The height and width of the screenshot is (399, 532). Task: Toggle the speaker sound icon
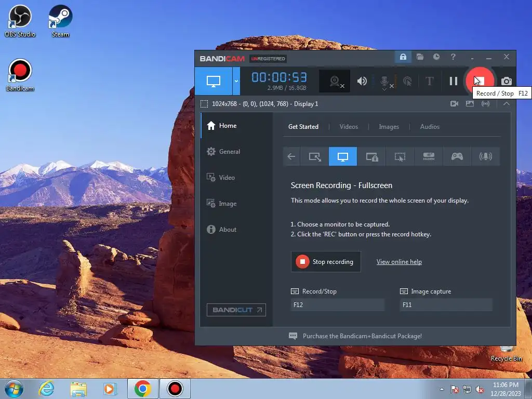pos(362,81)
